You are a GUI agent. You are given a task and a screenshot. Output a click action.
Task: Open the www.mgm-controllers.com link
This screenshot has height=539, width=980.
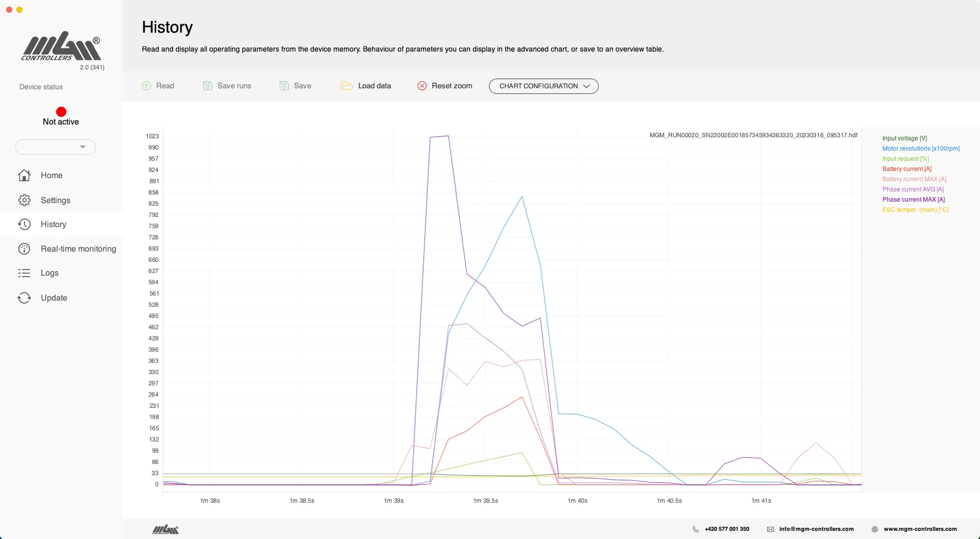tap(920, 529)
